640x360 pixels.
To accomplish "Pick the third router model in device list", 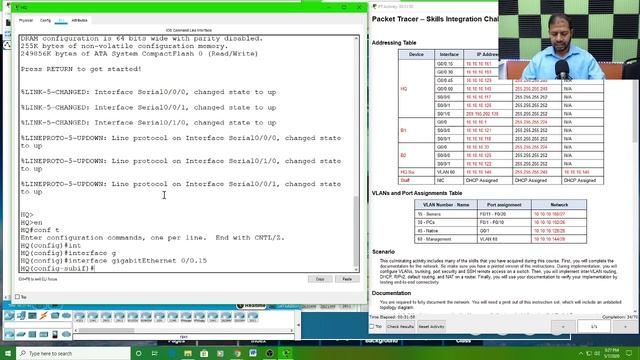I will click(x=106, y=317).
